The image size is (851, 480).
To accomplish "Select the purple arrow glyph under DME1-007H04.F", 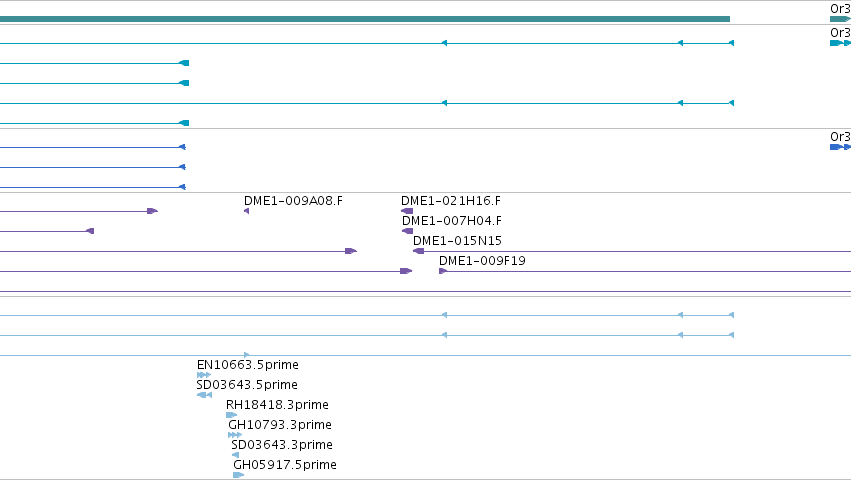I will (x=408, y=231).
